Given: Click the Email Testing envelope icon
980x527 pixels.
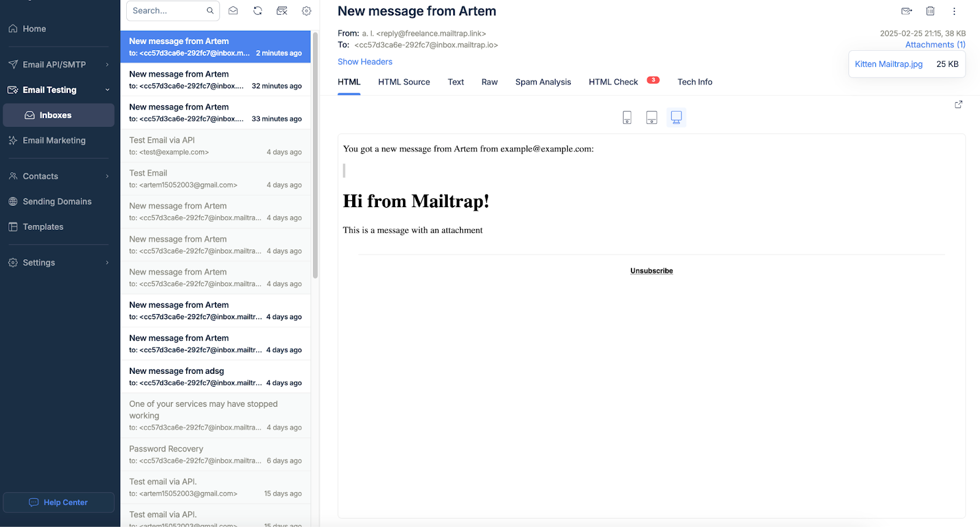Looking at the screenshot, I should coord(13,90).
